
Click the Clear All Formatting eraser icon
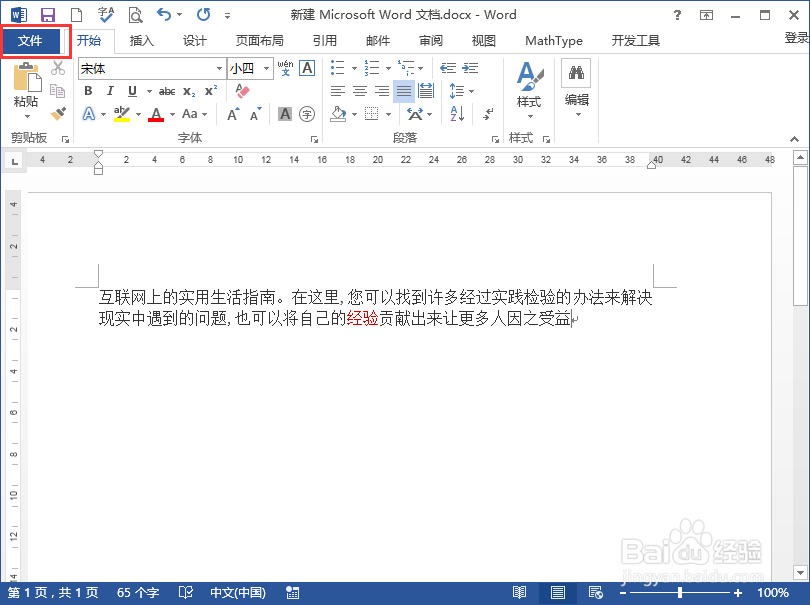tap(242, 90)
